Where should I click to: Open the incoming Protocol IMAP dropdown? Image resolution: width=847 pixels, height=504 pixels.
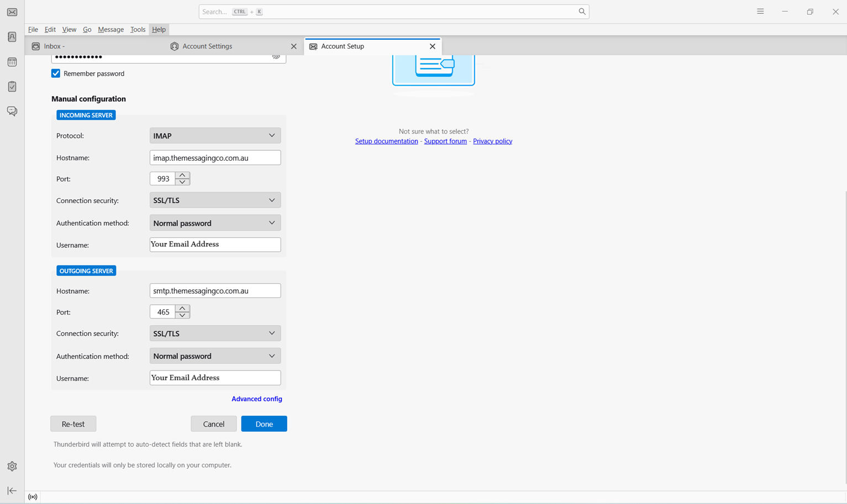[215, 136]
